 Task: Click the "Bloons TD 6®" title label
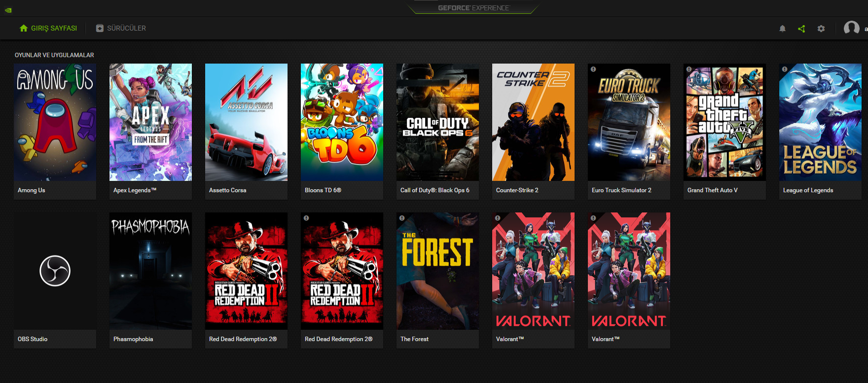click(323, 190)
